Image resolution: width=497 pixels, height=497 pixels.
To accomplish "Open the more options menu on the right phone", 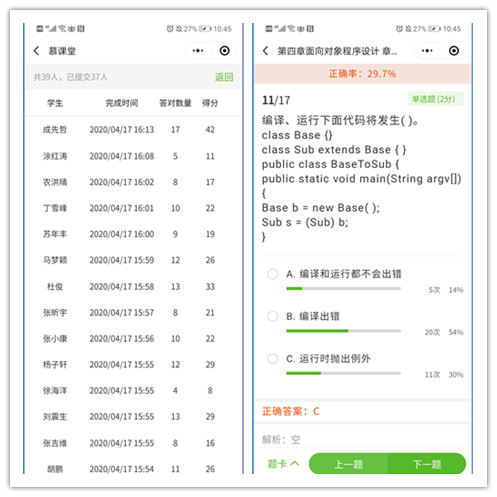I will click(427, 51).
